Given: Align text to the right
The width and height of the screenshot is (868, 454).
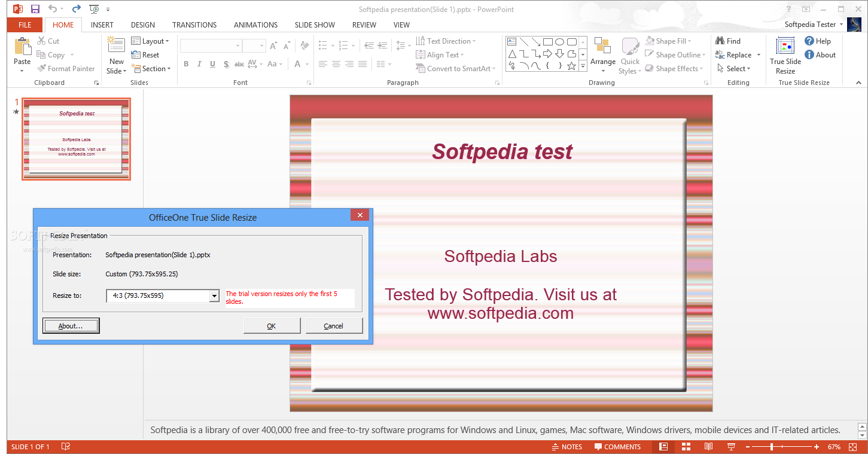Looking at the screenshot, I should point(349,64).
